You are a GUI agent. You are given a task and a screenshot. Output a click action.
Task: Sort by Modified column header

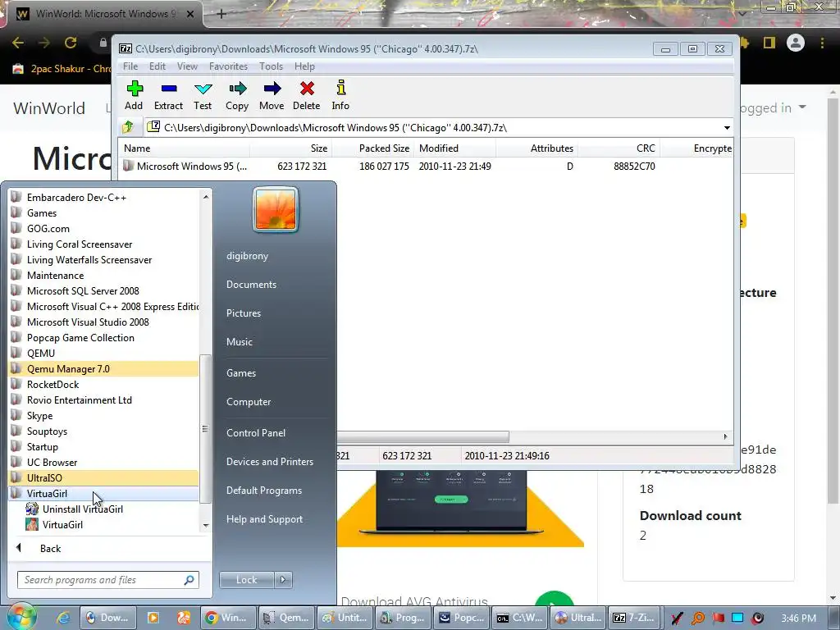pos(454,148)
